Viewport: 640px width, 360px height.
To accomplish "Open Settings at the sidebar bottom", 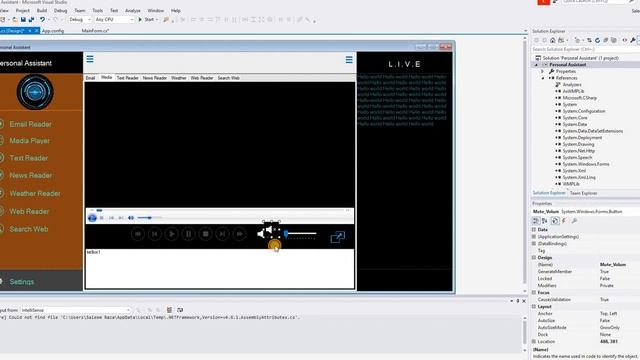I will [x=22, y=282].
